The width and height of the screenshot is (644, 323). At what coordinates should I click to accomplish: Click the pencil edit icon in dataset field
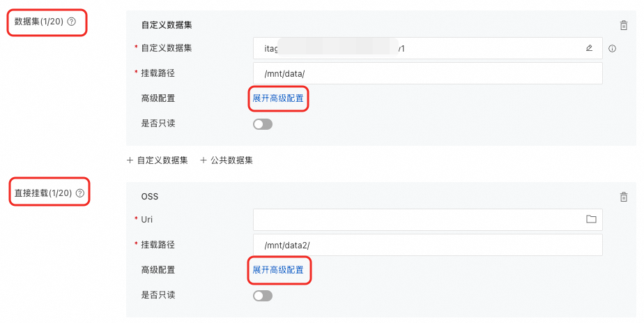pos(590,48)
